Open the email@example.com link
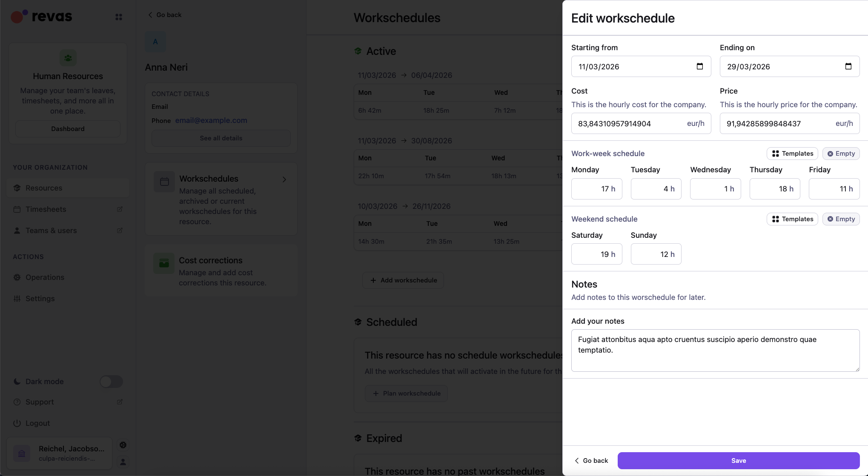This screenshot has width=868, height=476. tap(211, 120)
